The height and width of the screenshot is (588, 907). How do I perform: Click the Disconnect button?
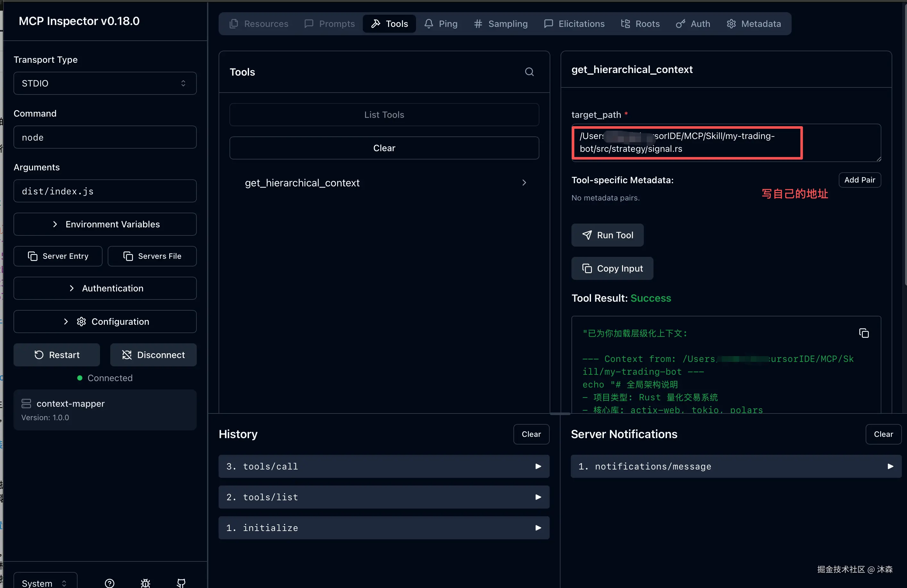point(153,355)
